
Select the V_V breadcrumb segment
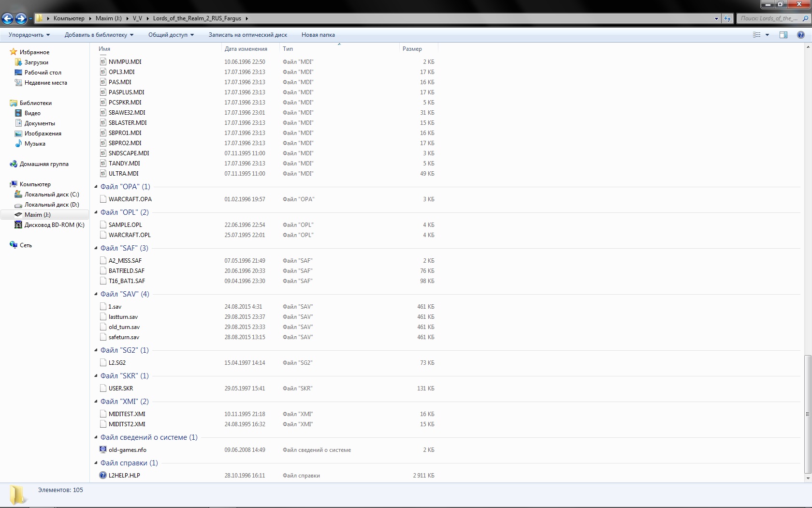(137, 18)
